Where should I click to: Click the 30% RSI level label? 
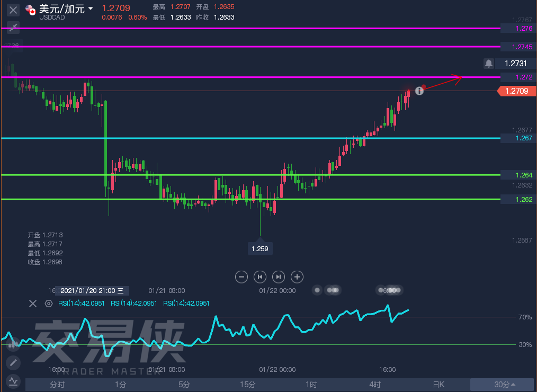[525, 345]
